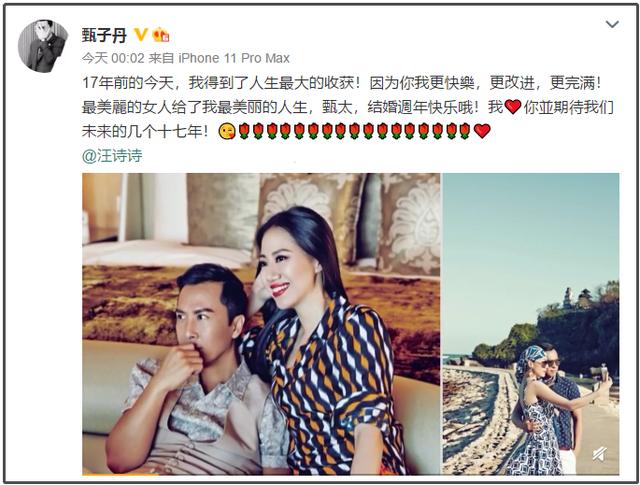
Task: Click the last rose emoji before the heart
Action: click(465, 131)
